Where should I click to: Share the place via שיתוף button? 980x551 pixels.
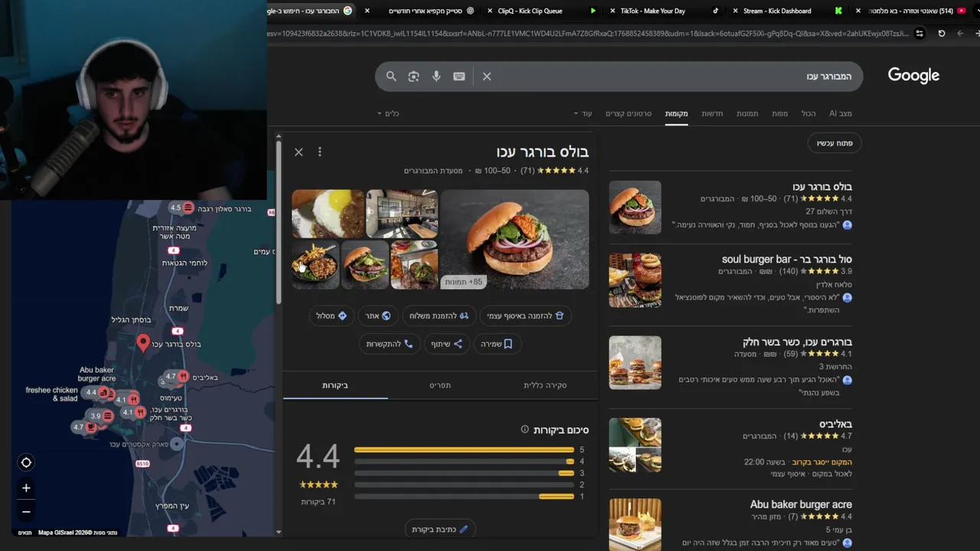tap(446, 344)
